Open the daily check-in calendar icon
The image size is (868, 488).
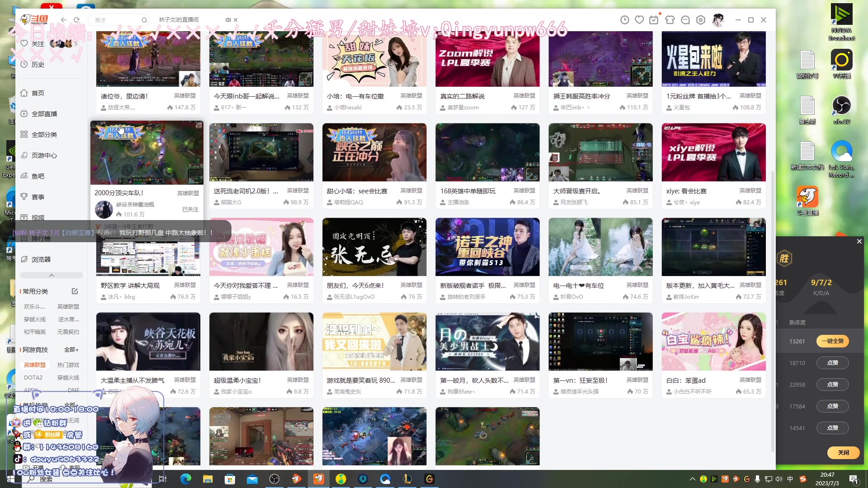[x=654, y=20]
